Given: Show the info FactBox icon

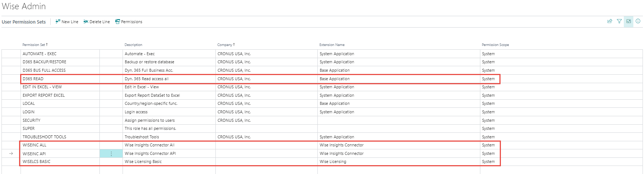Looking at the screenshot, I should [638, 21].
